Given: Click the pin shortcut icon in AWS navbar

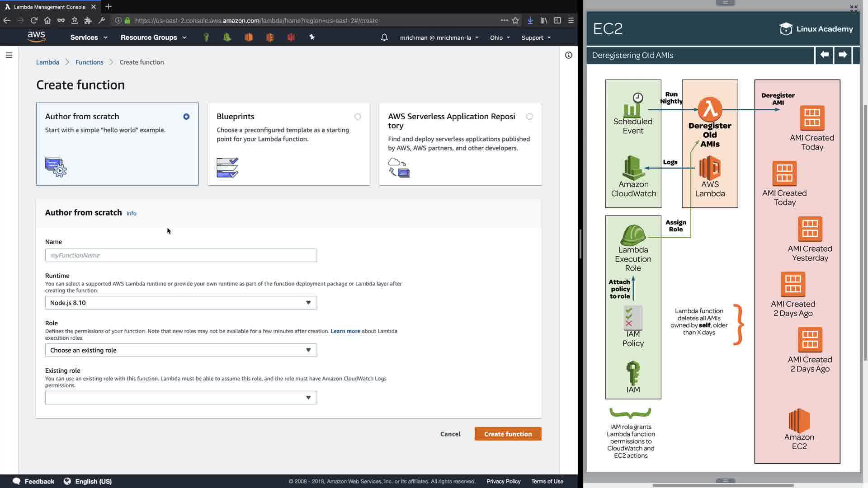Looking at the screenshot, I should point(312,37).
